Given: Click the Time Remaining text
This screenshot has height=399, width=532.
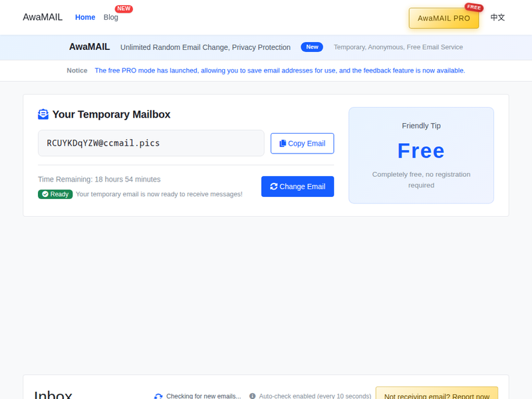Looking at the screenshot, I should 99,179.
